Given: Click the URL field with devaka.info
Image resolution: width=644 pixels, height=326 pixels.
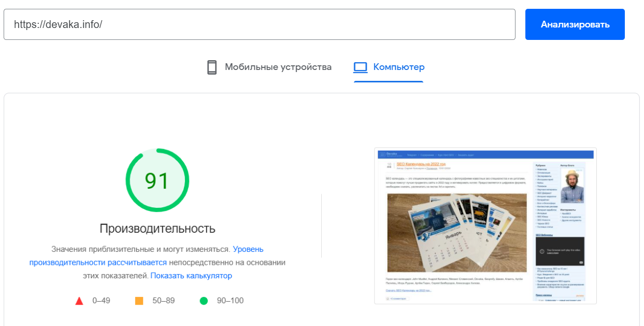Looking at the screenshot, I should (x=259, y=24).
